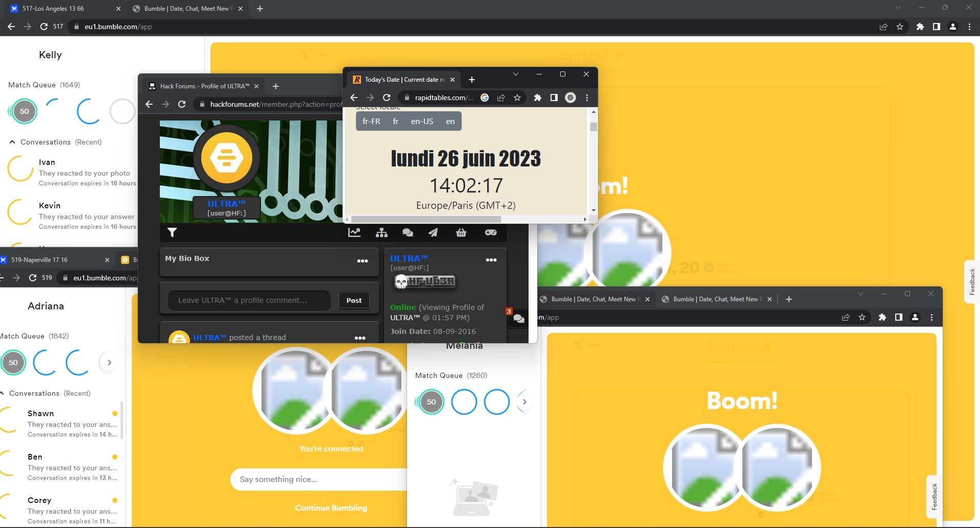Open new tab in Hack Forums window
The image size is (980, 528).
pos(276,86)
